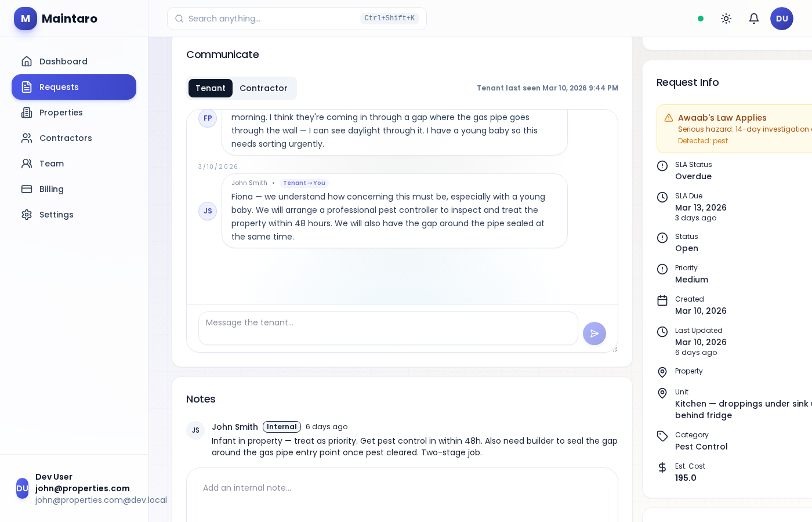Image resolution: width=812 pixels, height=522 pixels.
Task: Click the send message arrow button
Action: click(594, 333)
